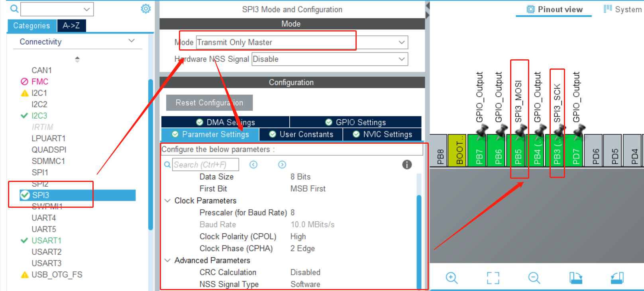This screenshot has width=644, height=291.
Task: Zoom out of the chip pinout view
Action: pyautogui.click(x=534, y=277)
